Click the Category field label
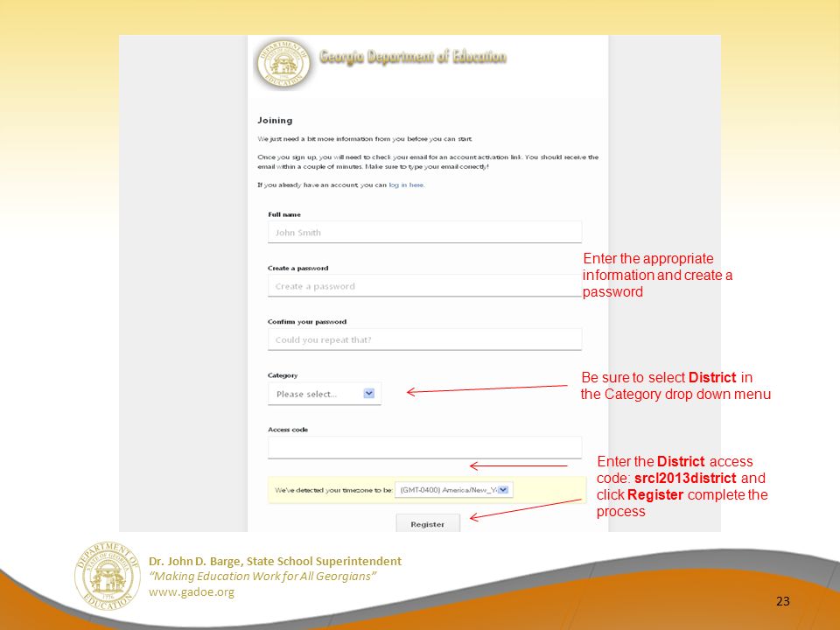The height and width of the screenshot is (630, 840). tap(283, 375)
